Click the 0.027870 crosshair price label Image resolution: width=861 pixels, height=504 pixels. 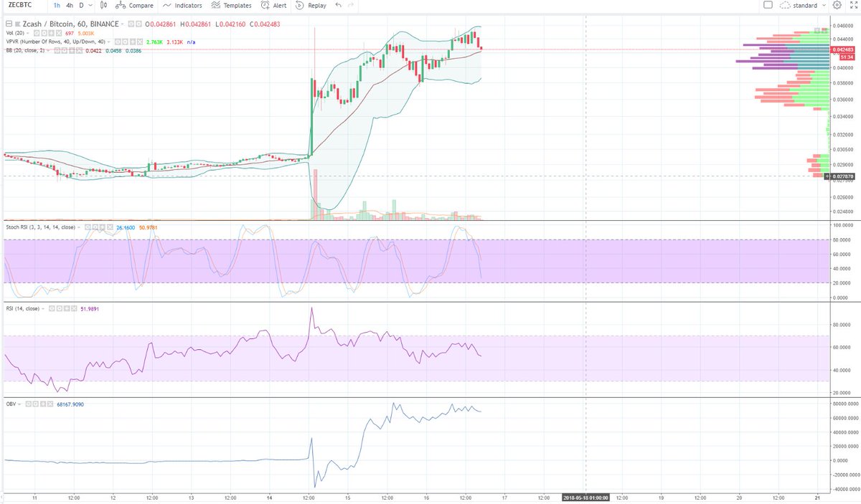841,176
